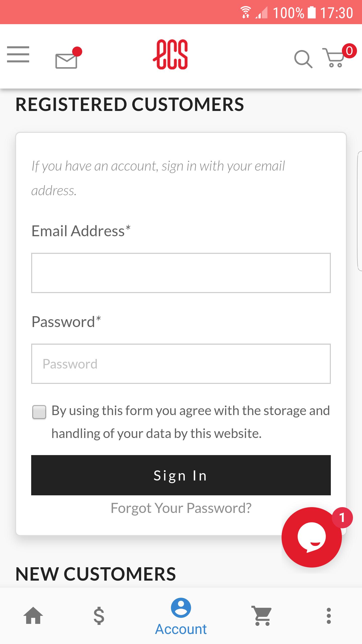Tap the side scrollbar handle
This screenshot has height=644, width=362.
[x=359, y=211]
